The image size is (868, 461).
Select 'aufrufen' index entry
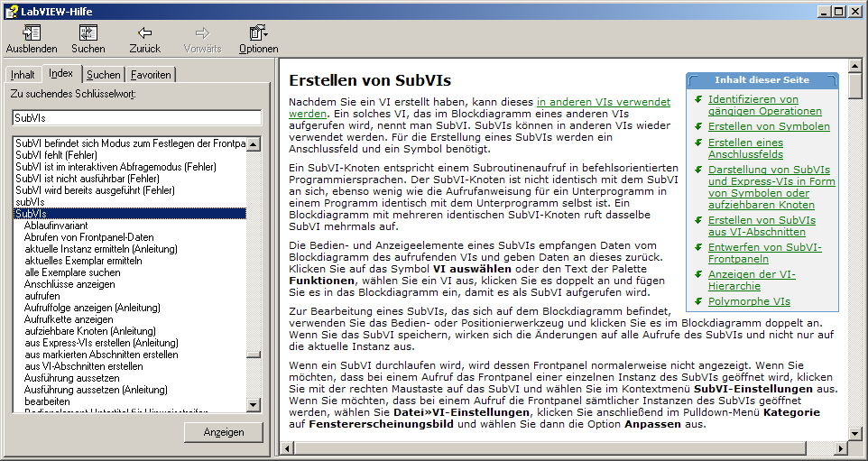42,296
